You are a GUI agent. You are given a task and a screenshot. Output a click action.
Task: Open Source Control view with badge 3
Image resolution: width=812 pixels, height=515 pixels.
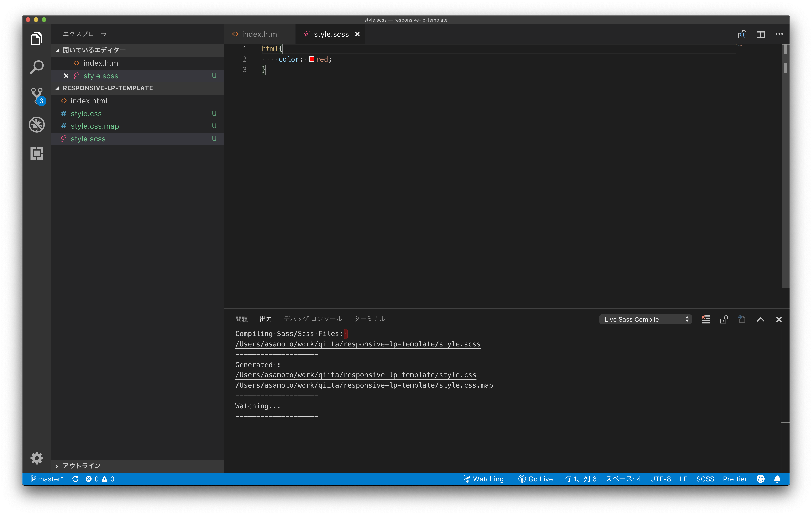[37, 96]
